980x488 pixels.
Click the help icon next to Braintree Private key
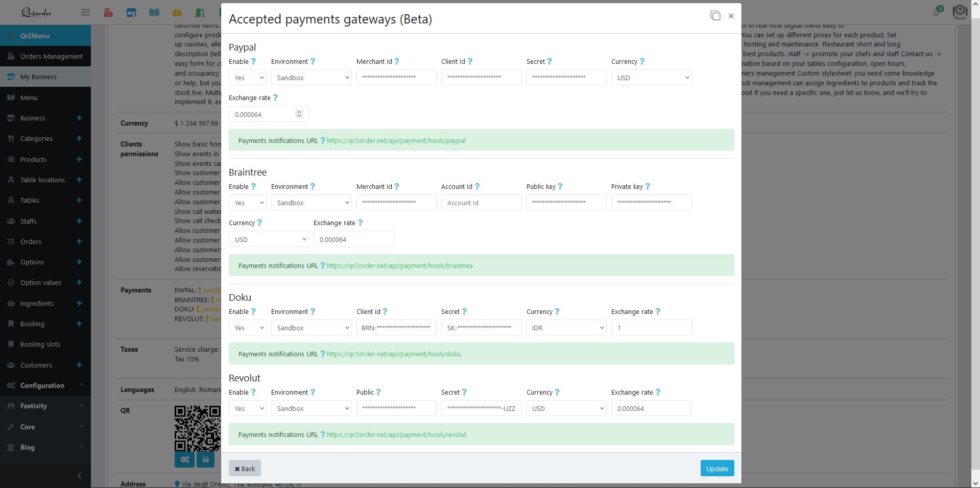[648, 186]
